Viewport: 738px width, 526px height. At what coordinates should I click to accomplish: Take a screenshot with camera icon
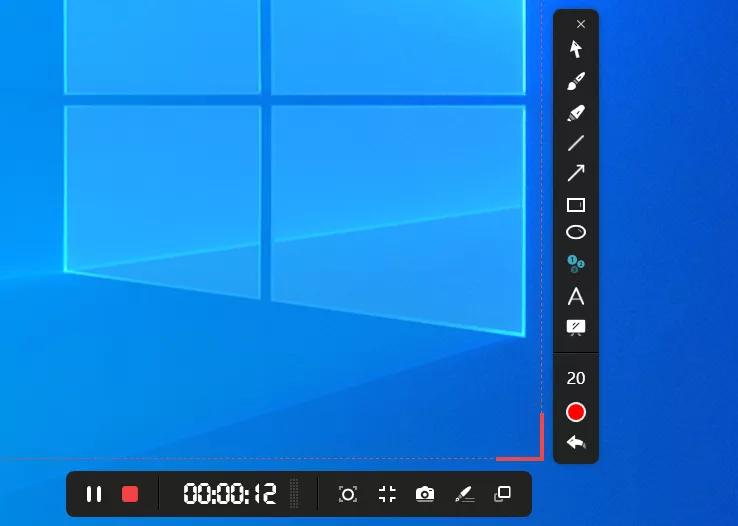[x=425, y=494]
